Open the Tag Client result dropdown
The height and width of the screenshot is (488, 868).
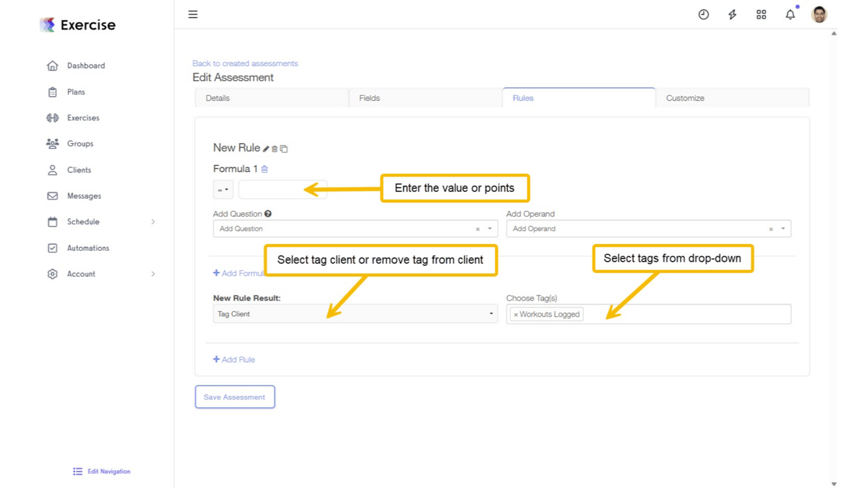coord(491,313)
